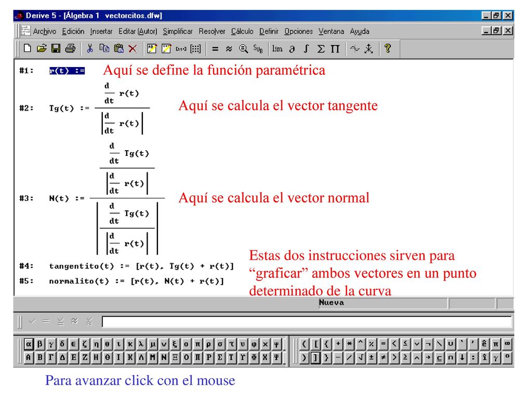Open the Archivo menu

point(45,31)
